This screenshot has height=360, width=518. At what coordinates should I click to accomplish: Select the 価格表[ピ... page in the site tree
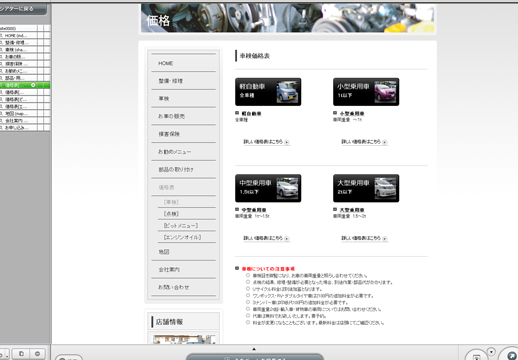19,99
